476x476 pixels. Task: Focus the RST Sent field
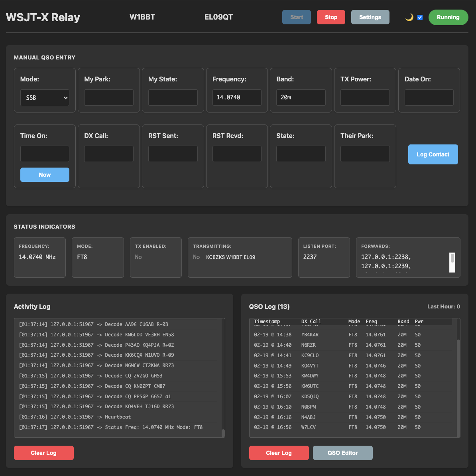[x=173, y=154]
